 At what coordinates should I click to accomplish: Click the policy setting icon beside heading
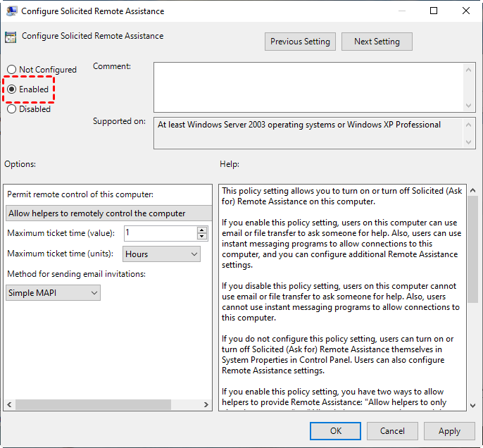tap(11, 37)
